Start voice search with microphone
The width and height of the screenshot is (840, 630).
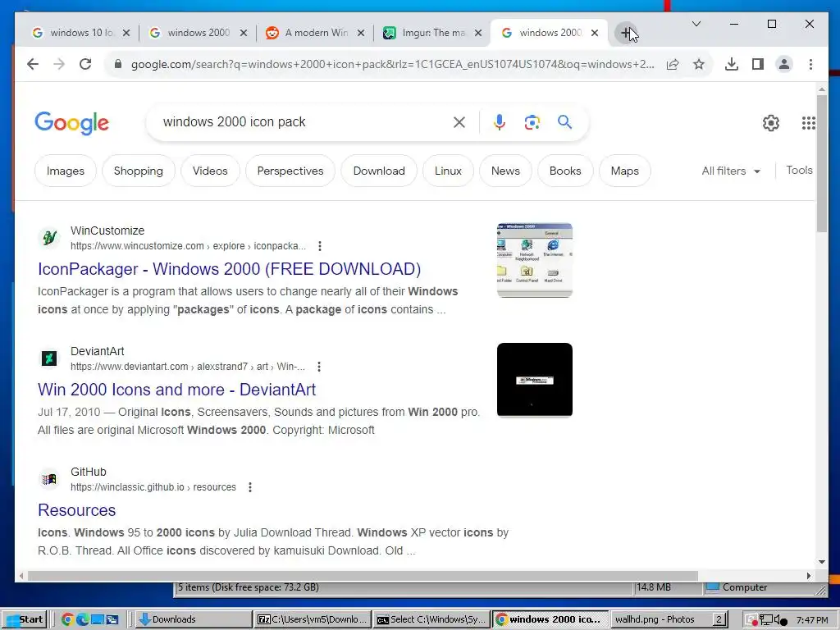pos(500,122)
